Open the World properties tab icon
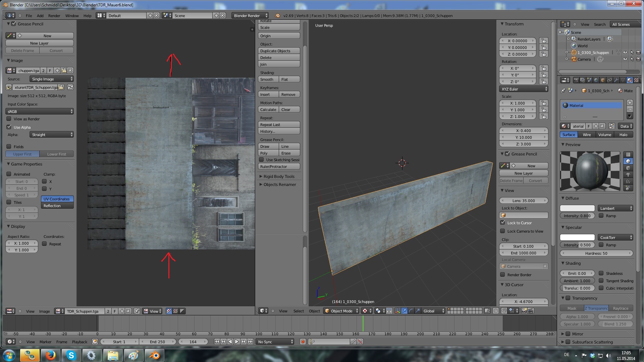This screenshot has height=362, width=644. click(x=596, y=80)
